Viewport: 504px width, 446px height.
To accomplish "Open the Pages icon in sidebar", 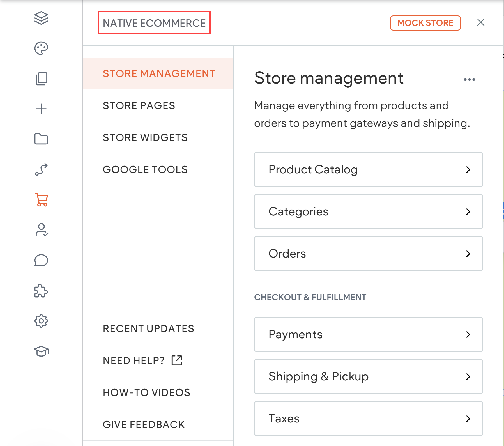I will point(41,79).
